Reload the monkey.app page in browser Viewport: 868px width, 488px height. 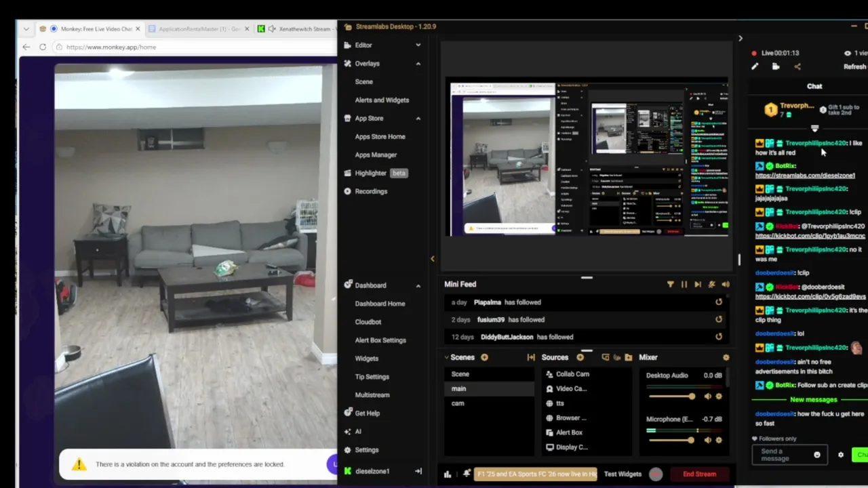pos(43,47)
